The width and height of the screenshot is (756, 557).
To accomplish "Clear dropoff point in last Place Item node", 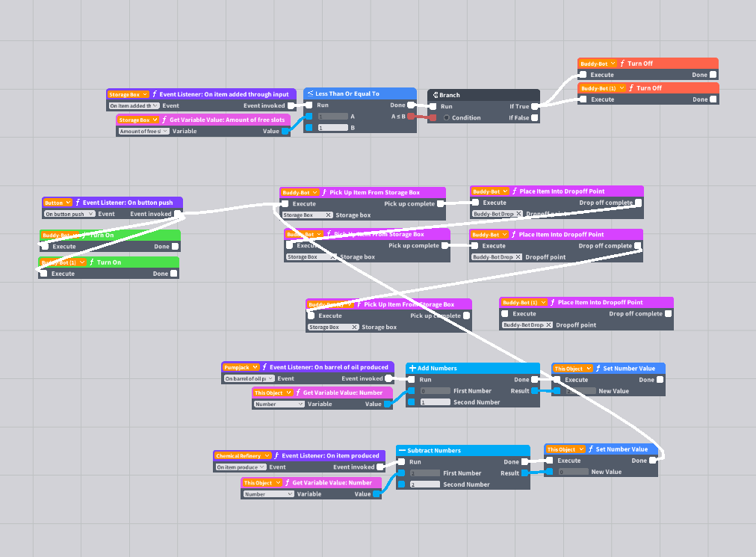I will (548, 324).
